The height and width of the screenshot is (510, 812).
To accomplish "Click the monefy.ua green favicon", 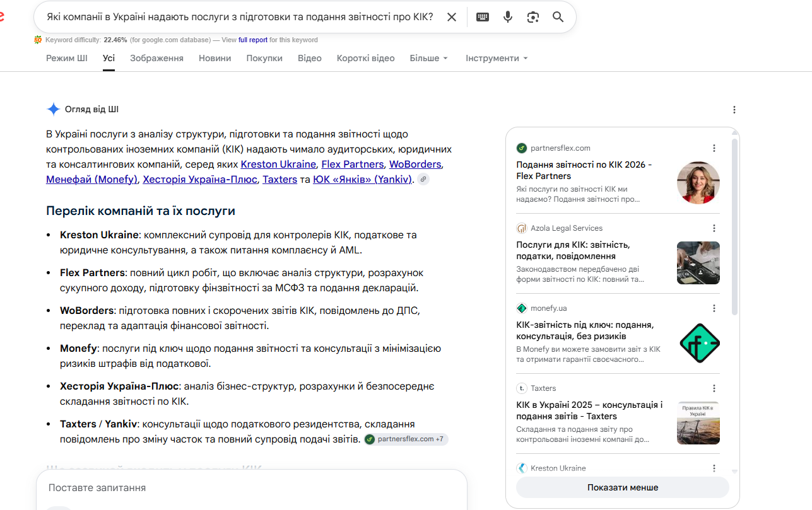I will click(x=522, y=308).
